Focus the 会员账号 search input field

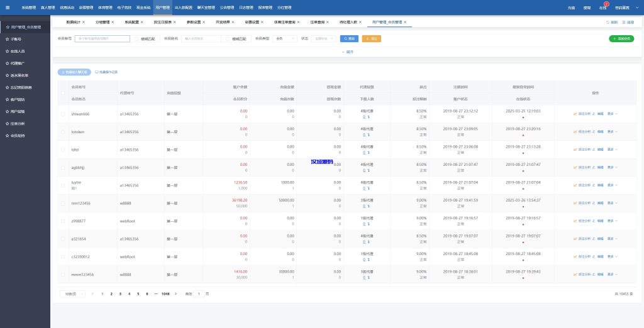[102, 38]
